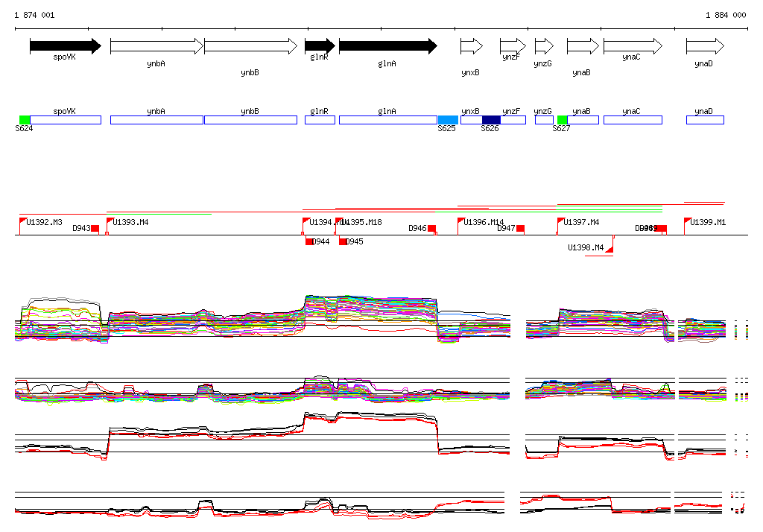Click the blue ynaD annotation box
The width and height of the screenshot is (763, 532).
pyautogui.click(x=705, y=120)
